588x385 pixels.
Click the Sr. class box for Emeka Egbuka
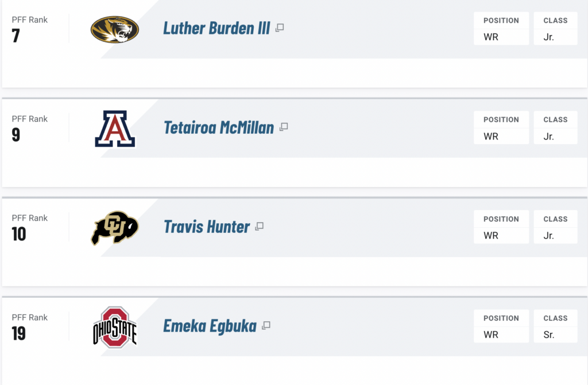[555, 326]
